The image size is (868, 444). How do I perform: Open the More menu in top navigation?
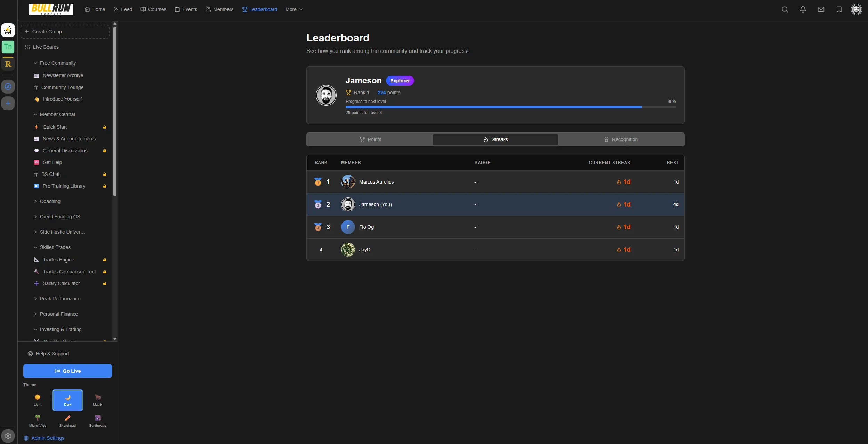click(294, 9)
